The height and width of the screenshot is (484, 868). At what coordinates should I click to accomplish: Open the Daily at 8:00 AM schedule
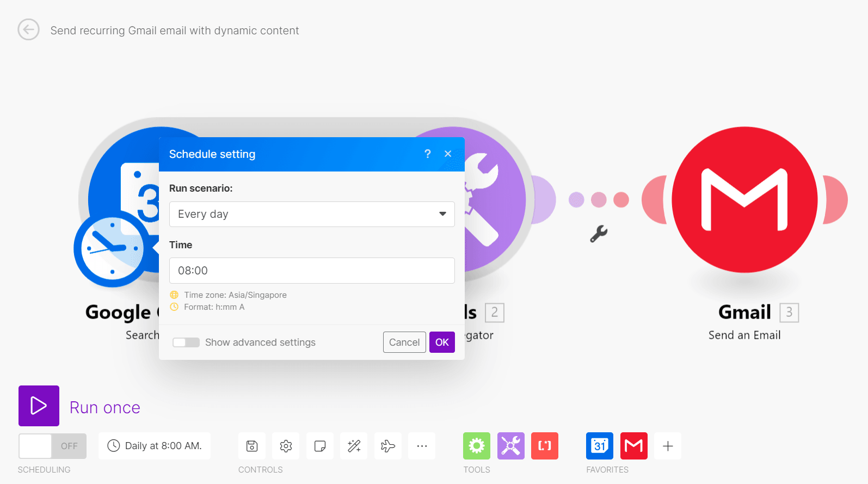(155, 446)
